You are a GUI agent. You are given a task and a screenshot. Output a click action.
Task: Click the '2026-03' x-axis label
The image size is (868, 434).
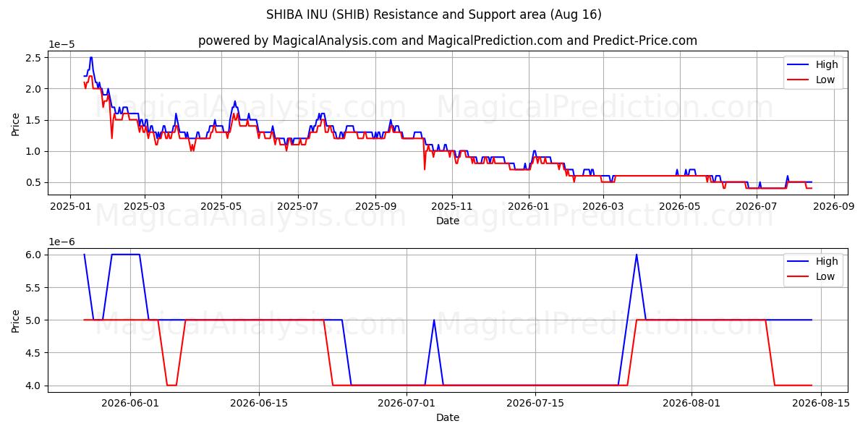coord(603,206)
